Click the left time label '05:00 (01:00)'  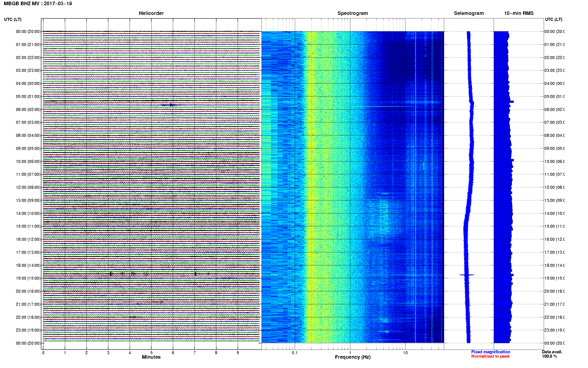point(28,97)
